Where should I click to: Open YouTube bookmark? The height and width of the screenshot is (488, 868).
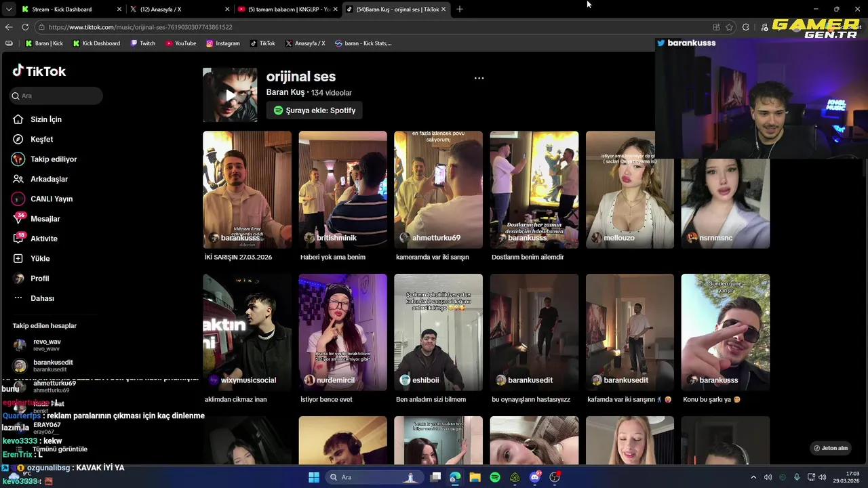[181, 43]
